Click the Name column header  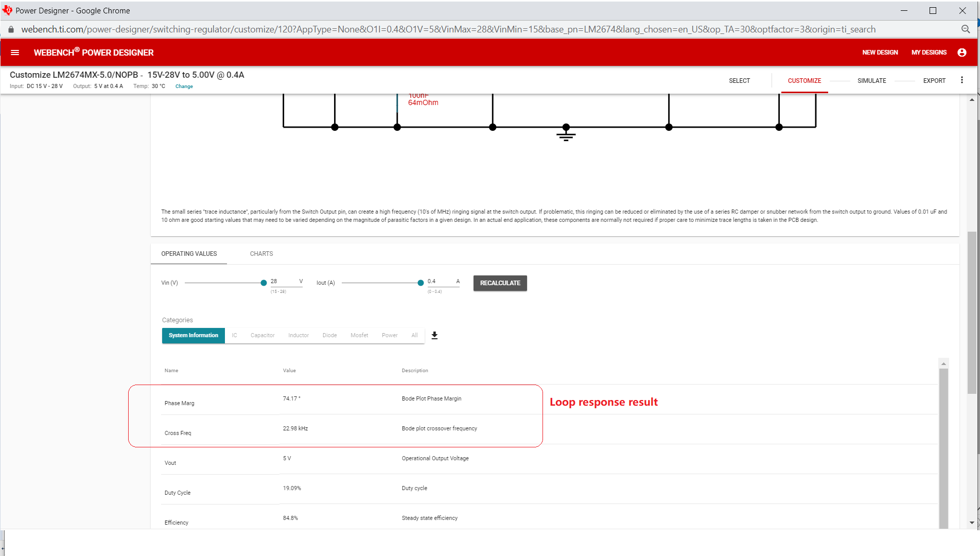(171, 371)
